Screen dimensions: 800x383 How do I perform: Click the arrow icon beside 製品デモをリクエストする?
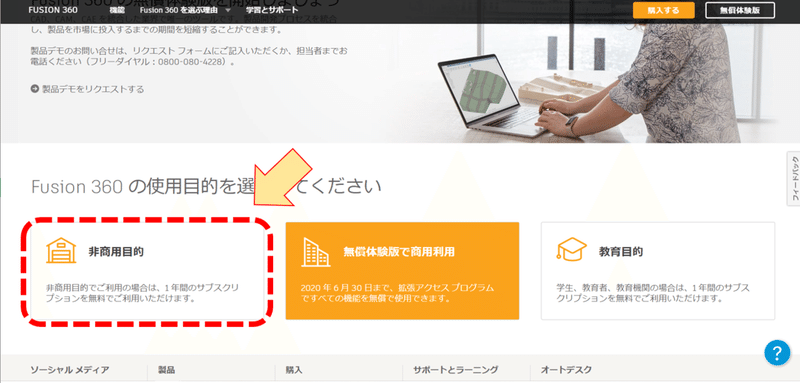click(x=35, y=89)
